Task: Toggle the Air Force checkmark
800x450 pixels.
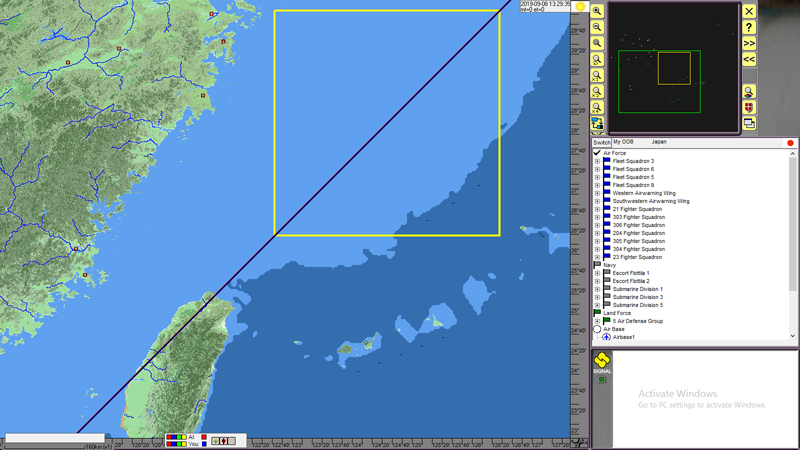Action: coord(597,153)
